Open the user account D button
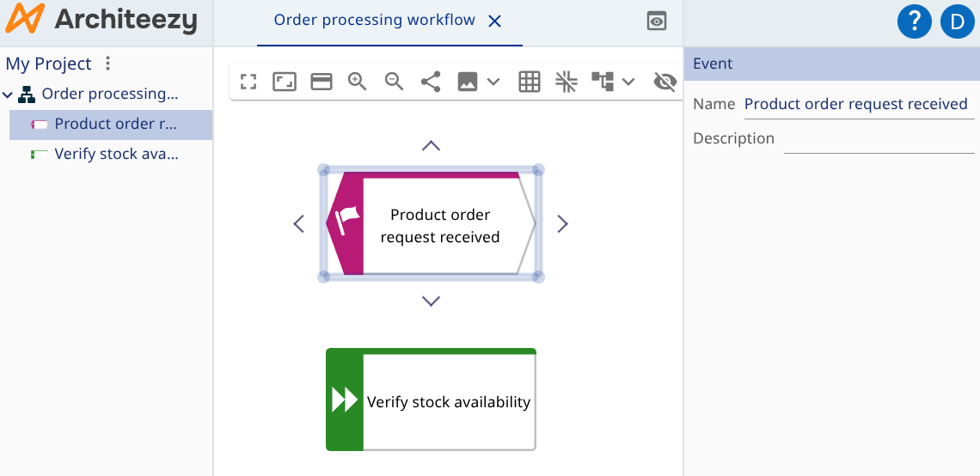 957,21
